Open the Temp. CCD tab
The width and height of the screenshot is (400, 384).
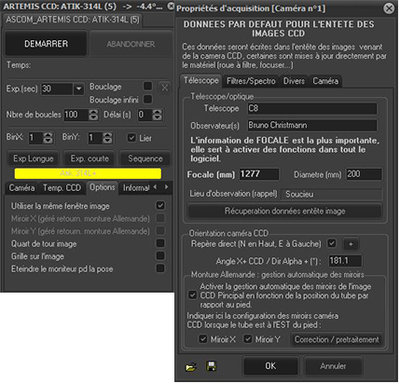pyautogui.click(x=62, y=188)
